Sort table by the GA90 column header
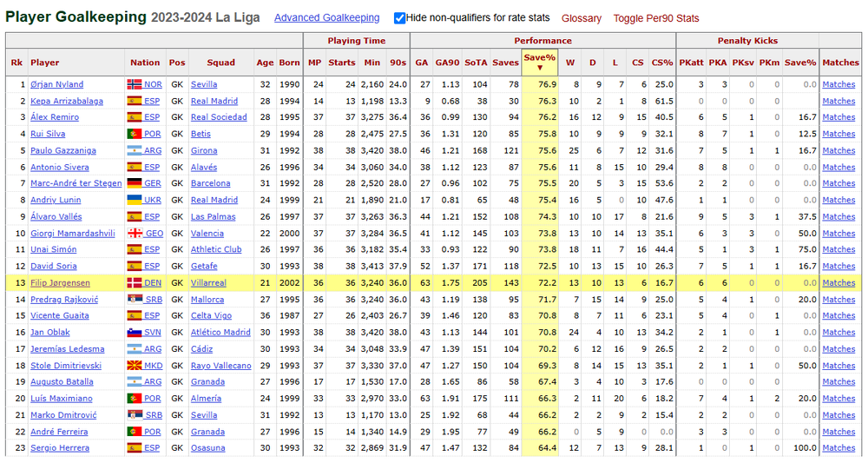The height and width of the screenshot is (463, 868). (447, 63)
